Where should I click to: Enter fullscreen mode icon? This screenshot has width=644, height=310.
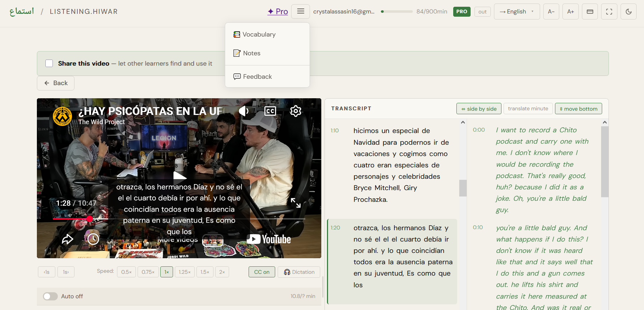click(x=609, y=12)
